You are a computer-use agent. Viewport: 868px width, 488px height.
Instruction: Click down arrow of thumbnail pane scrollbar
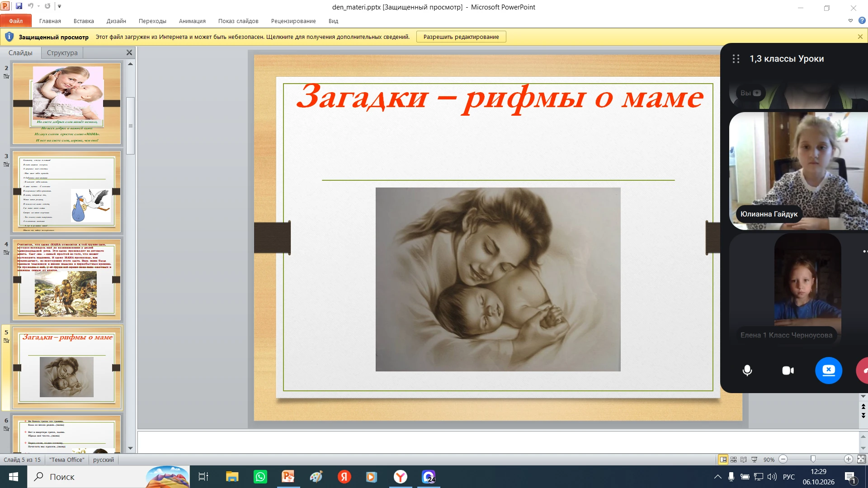click(131, 448)
